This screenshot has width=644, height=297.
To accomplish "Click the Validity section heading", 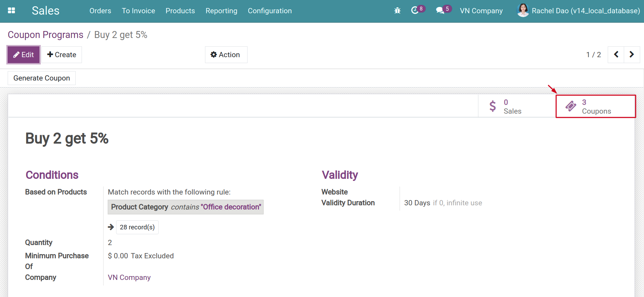I will click(340, 175).
